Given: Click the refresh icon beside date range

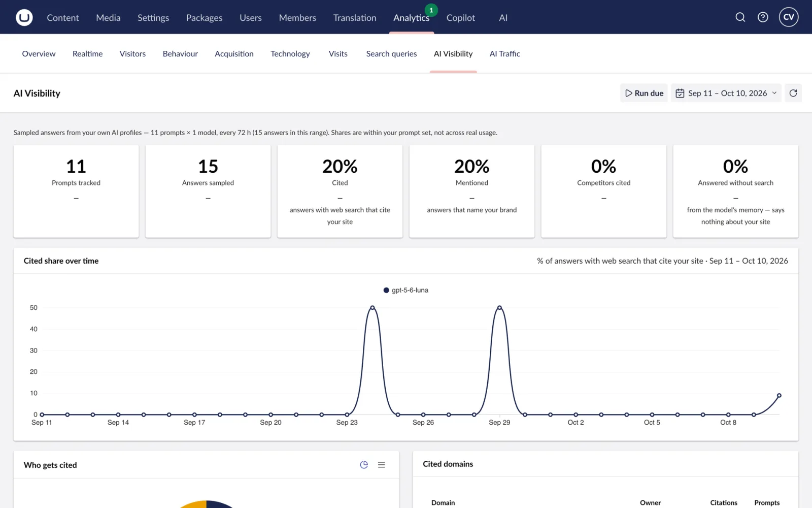Looking at the screenshot, I should click(793, 93).
